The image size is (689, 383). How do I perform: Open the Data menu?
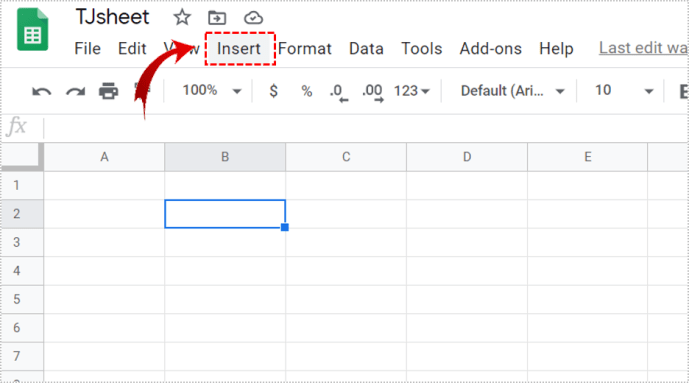coord(366,48)
